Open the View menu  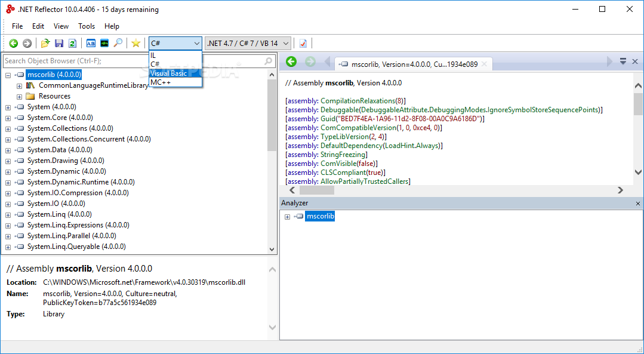pyautogui.click(x=61, y=26)
